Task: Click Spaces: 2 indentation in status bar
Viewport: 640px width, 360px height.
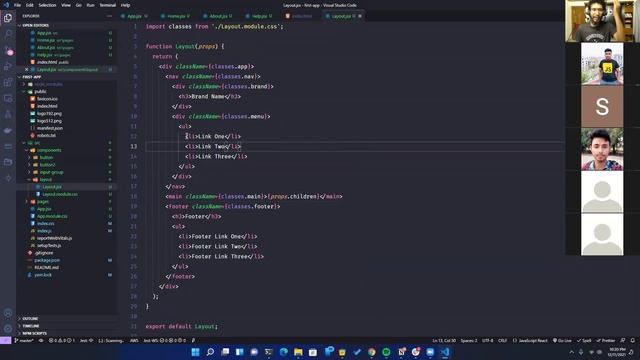Action: tap(469, 340)
